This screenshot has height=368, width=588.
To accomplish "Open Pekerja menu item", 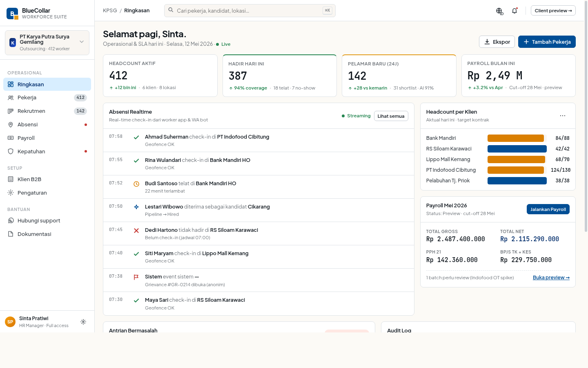I will [x=47, y=98].
